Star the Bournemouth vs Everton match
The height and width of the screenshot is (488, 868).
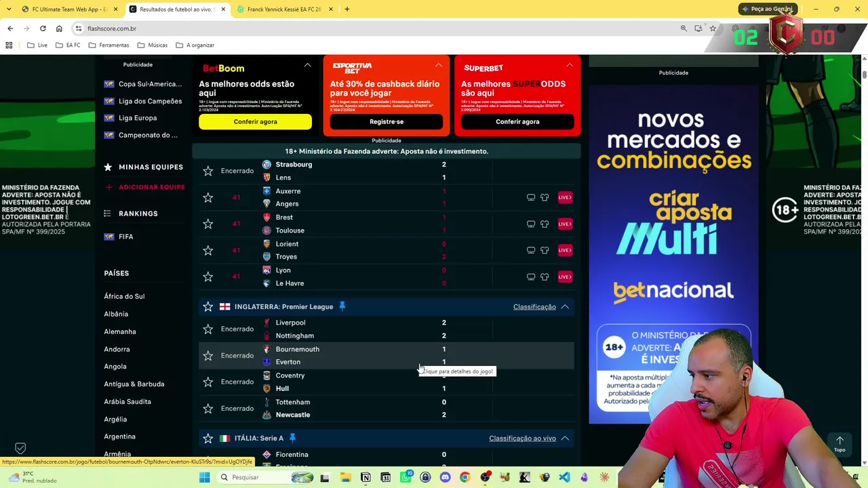(x=208, y=355)
